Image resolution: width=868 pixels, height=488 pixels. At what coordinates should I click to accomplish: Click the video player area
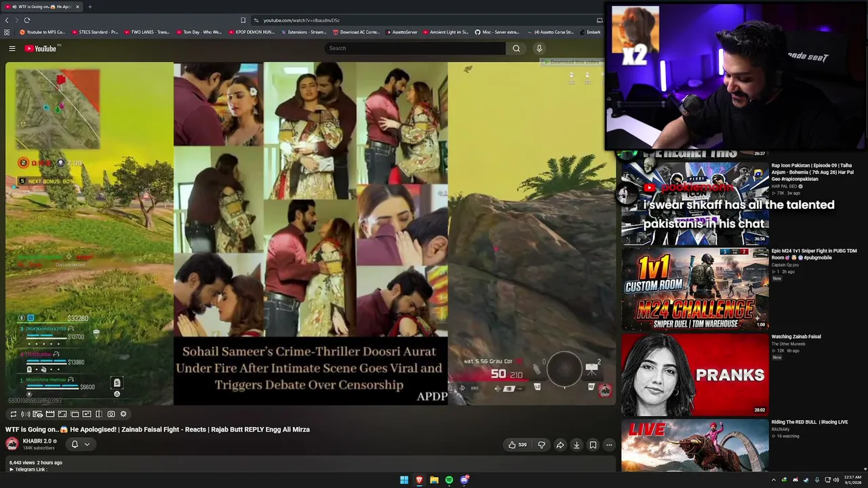[311, 234]
